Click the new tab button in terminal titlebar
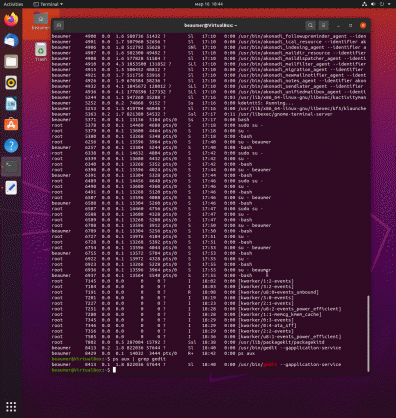The width and height of the screenshot is (396, 418). pyautogui.click(x=59, y=25)
